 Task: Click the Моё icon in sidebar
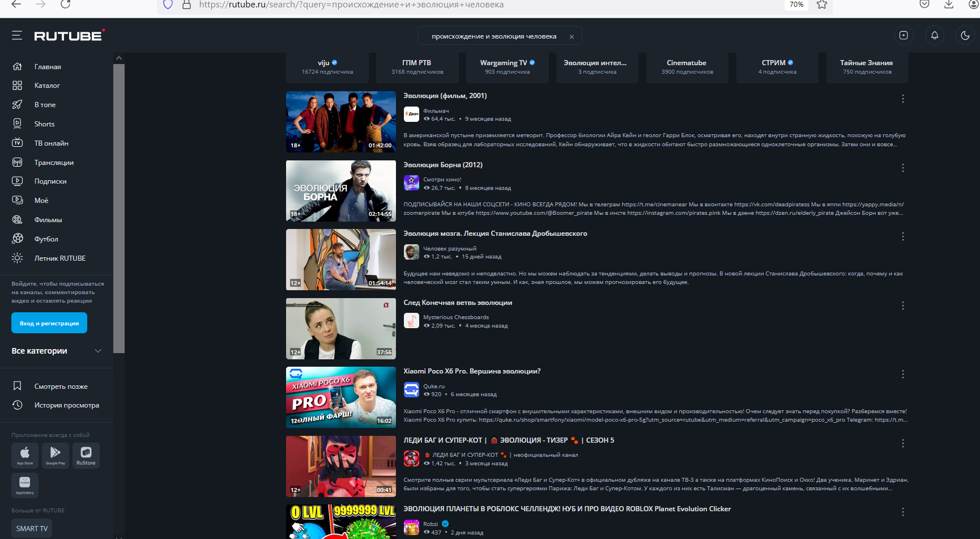[x=18, y=200]
